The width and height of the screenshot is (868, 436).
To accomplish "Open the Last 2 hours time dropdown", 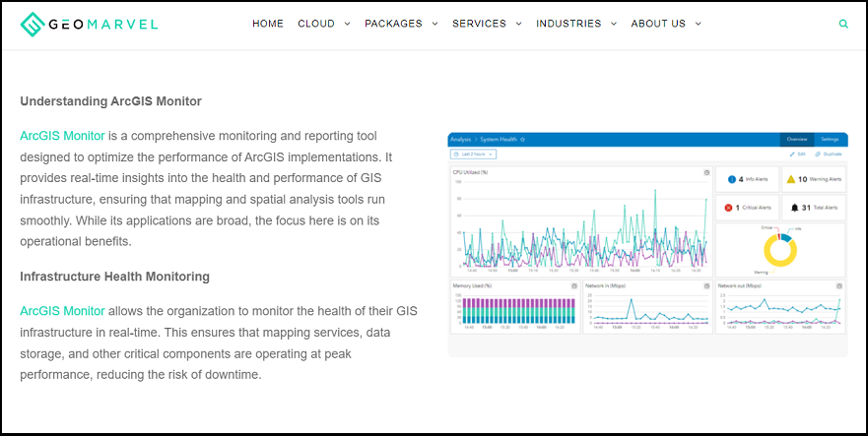I will click(473, 155).
